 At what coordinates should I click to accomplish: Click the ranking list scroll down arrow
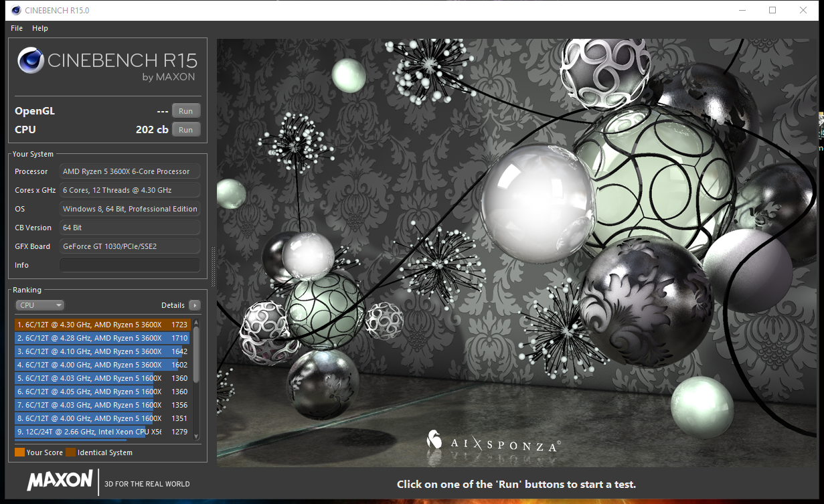[196, 436]
